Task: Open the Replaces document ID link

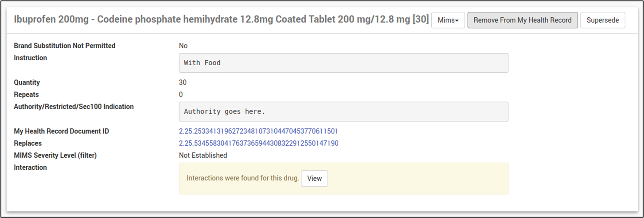Action: pyautogui.click(x=258, y=143)
